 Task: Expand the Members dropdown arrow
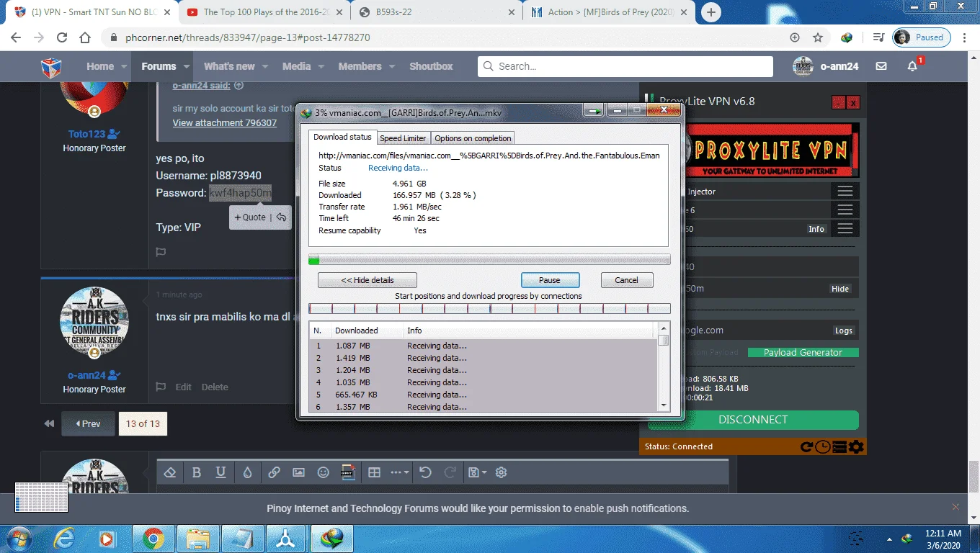(392, 66)
